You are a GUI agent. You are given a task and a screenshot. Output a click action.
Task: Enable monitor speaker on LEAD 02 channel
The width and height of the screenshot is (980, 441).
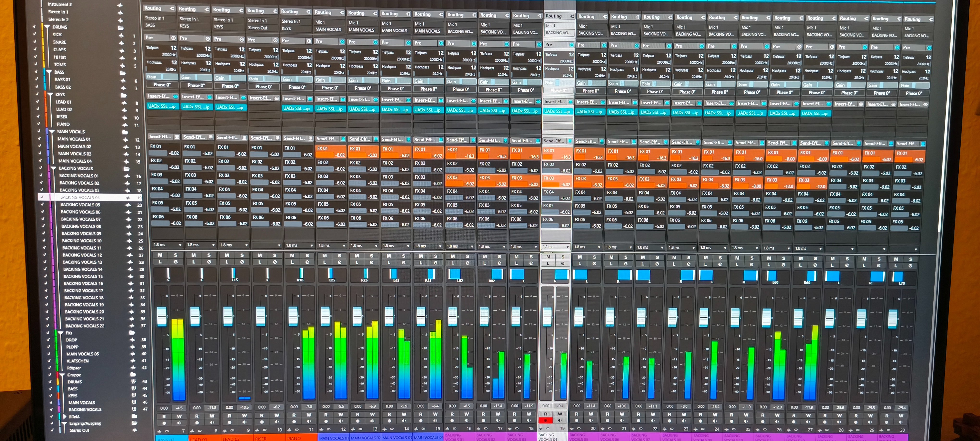tap(245, 422)
